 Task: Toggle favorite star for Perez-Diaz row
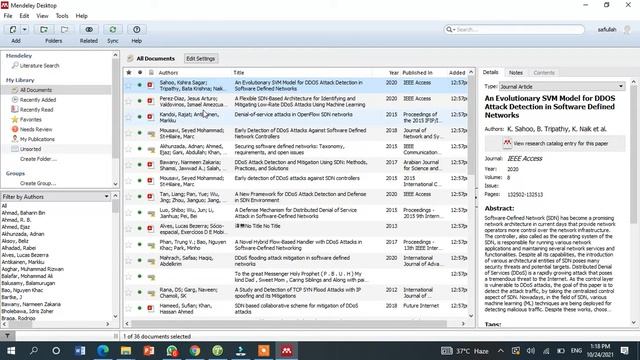click(129, 101)
